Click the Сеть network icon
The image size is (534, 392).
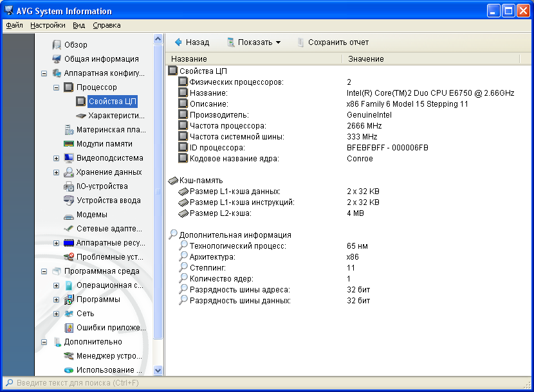pyautogui.click(x=69, y=314)
